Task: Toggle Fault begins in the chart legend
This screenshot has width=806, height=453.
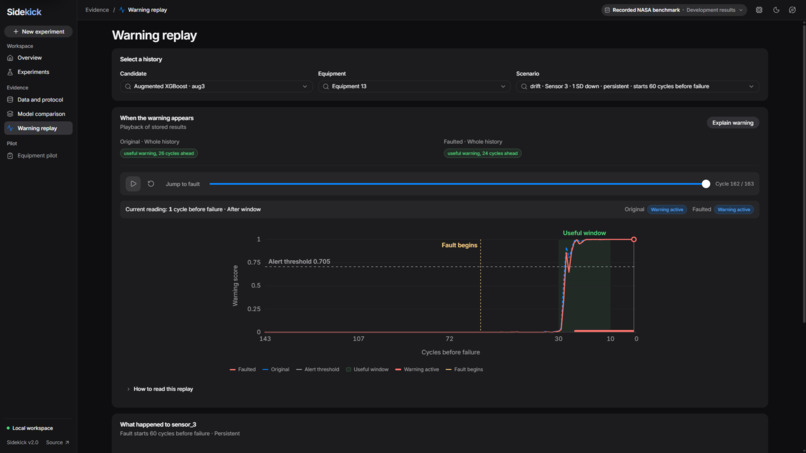Action: click(464, 370)
